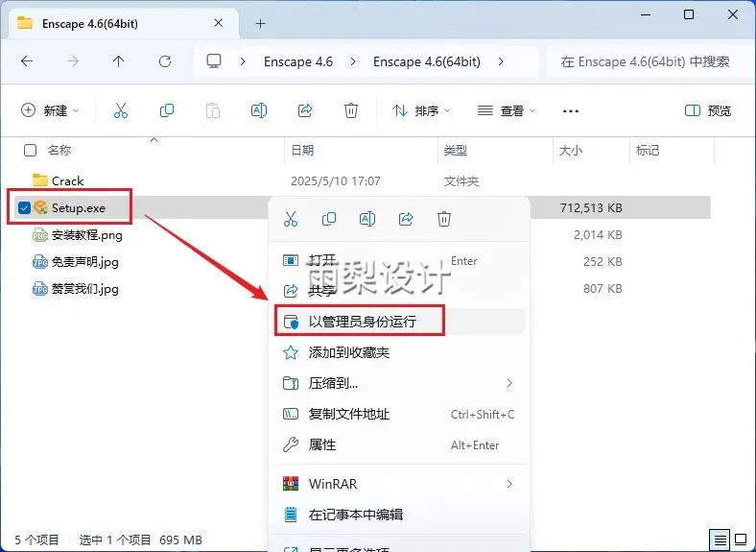Choose 复制文件地址 in context menu
This screenshot has width=756, height=552.
(x=399, y=414)
